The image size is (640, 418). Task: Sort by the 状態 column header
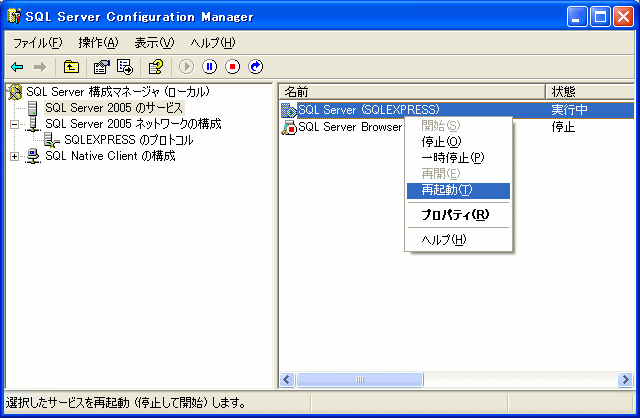coord(590,91)
